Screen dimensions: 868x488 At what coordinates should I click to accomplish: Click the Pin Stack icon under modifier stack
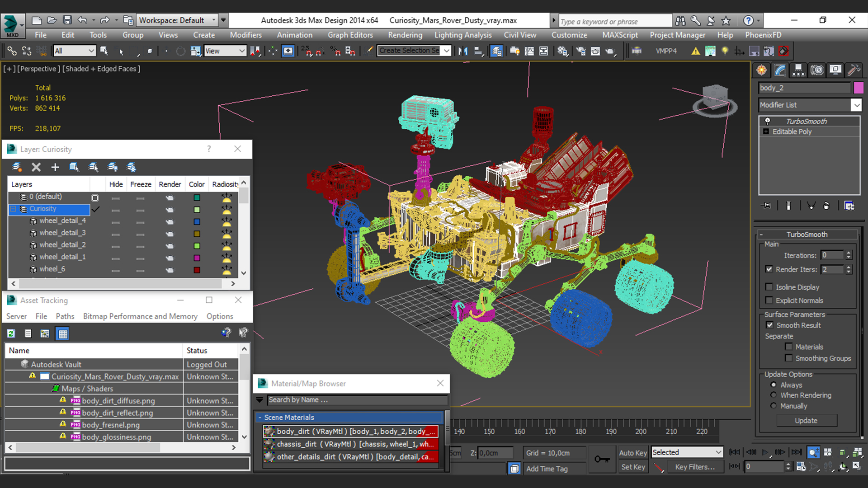pos(766,206)
